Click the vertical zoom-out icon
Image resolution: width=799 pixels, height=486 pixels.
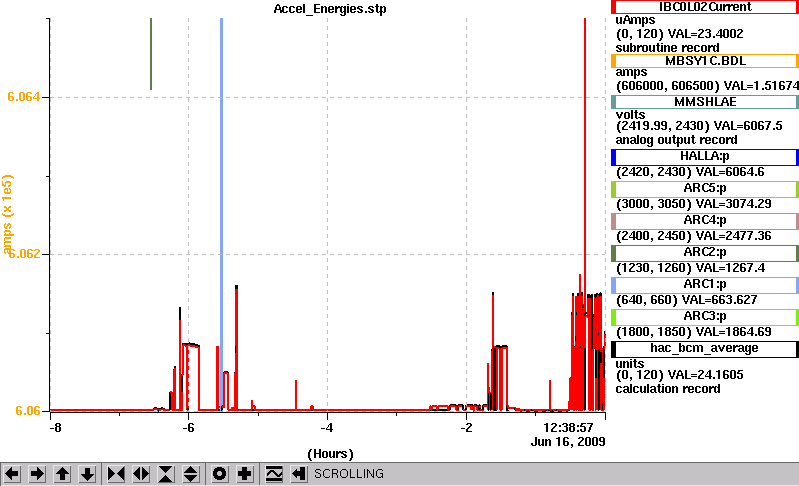191,474
